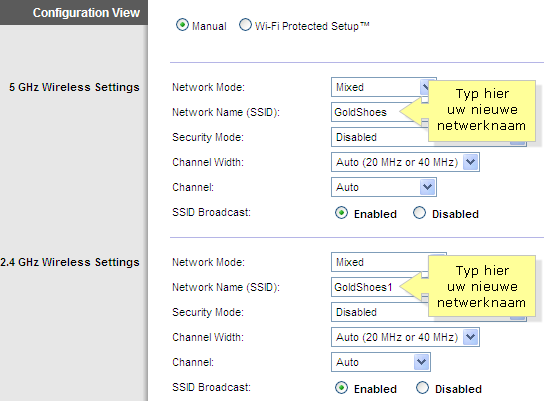Viewport: 544px width, 401px height.
Task: Open the 5 GHz Channel Width dropdown arrow
Action: [x=471, y=162]
